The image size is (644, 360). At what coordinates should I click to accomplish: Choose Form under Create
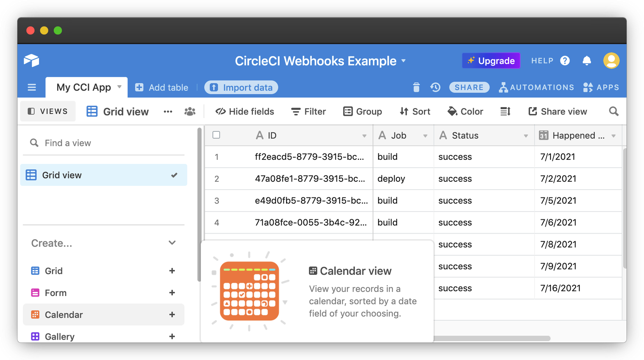104,293
